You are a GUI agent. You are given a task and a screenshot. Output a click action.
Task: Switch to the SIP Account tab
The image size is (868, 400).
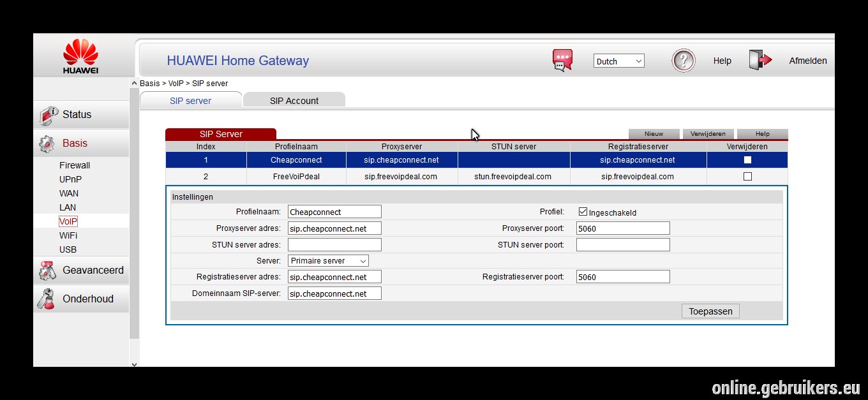[x=294, y=100]
